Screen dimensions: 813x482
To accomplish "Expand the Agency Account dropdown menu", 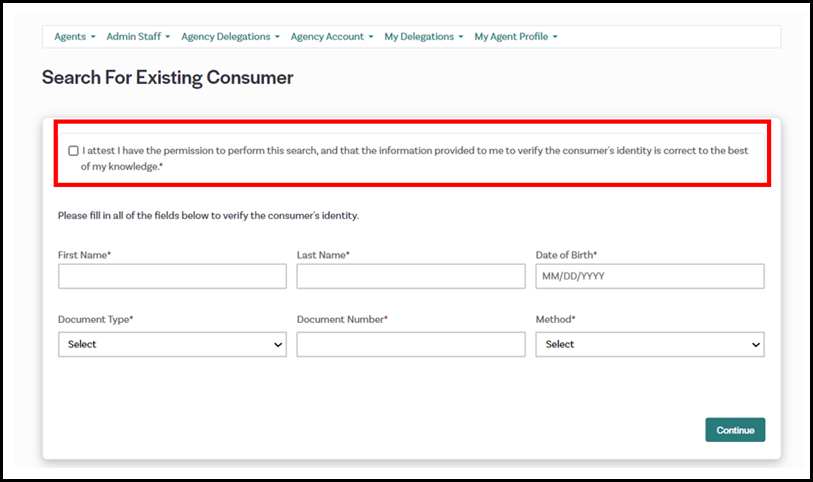I will 331,37.
